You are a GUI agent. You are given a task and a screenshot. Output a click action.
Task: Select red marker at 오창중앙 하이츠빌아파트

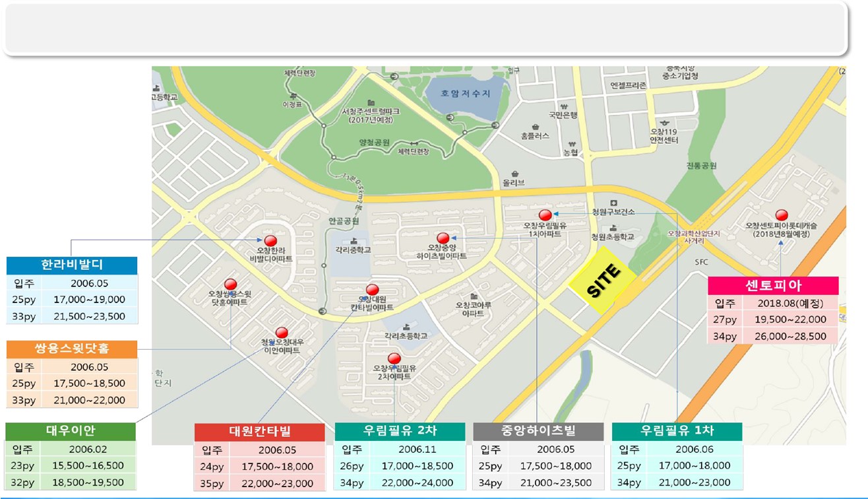point(443,238)
